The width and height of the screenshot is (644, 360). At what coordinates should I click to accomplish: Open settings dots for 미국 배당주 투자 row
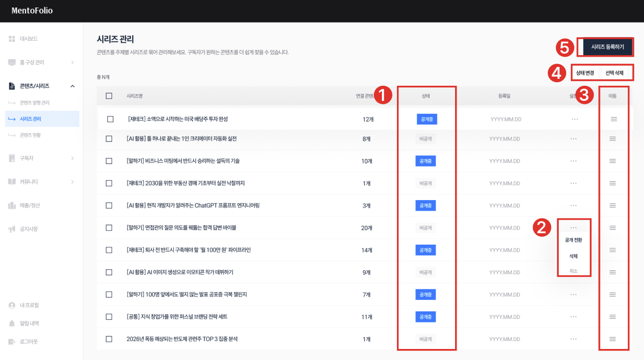click(x=575, y=119)
